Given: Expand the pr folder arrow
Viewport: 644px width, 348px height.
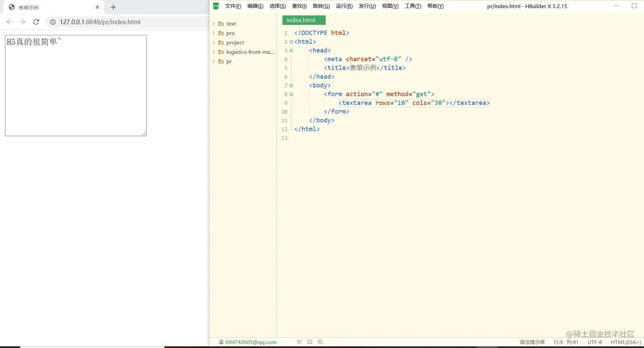Looking at the screenshot, I should click(214, 61).
